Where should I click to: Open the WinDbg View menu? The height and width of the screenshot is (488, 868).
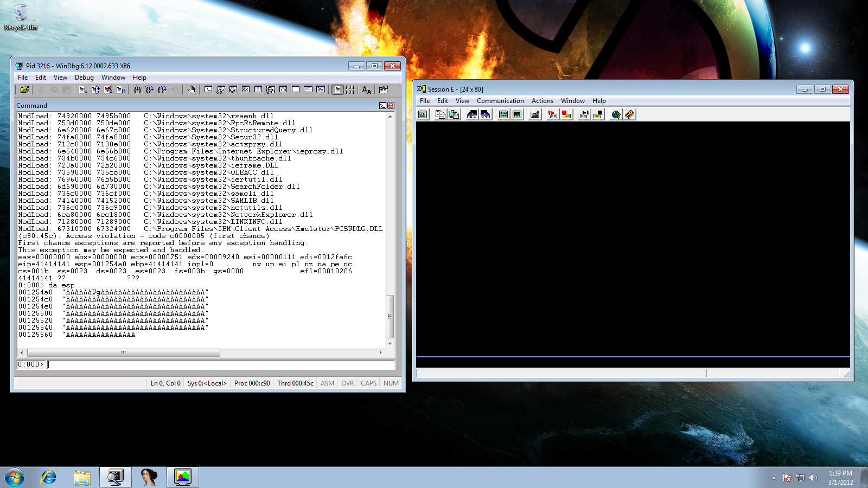point(60,78)
